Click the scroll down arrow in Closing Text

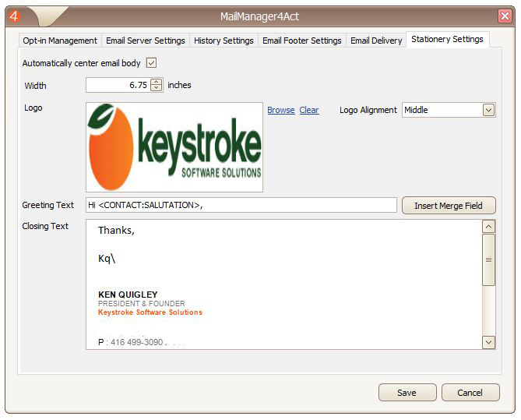point(488,342)
